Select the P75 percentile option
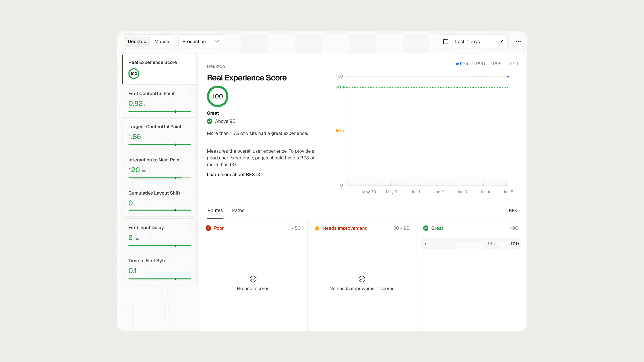Viewport: 644px width, 362px height. point(462,64)
